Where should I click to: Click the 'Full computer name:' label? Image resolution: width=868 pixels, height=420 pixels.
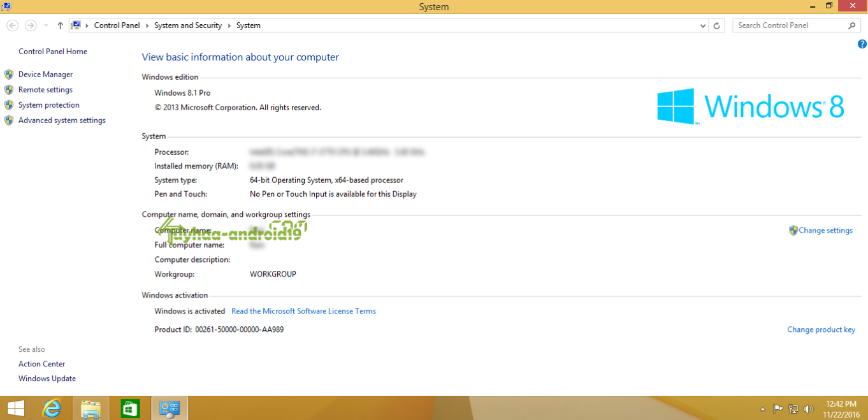[189, 245]
